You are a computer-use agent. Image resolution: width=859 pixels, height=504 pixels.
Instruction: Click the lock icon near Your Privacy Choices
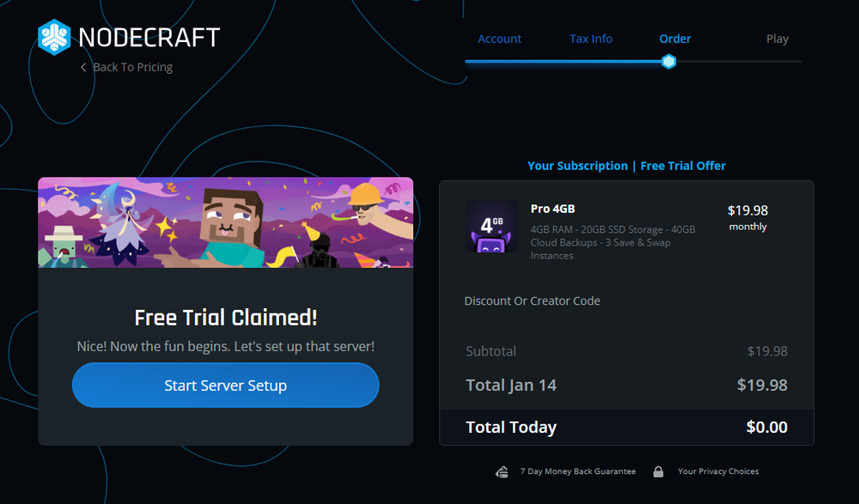(658, 471)
